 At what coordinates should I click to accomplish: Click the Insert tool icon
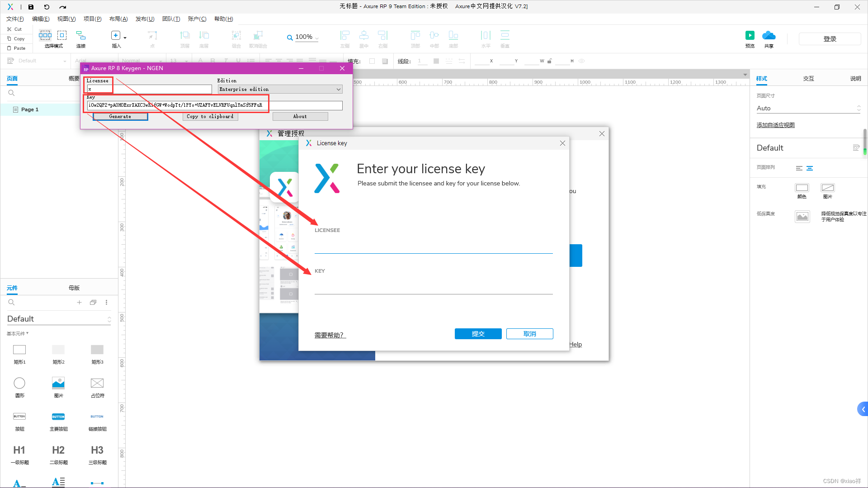(116, 35)
